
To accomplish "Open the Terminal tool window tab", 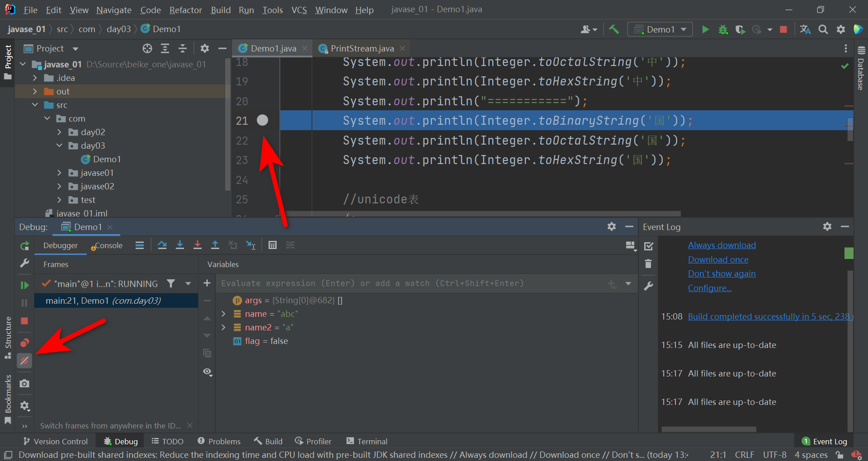I will pyautogui.click(x=367, y=441).
